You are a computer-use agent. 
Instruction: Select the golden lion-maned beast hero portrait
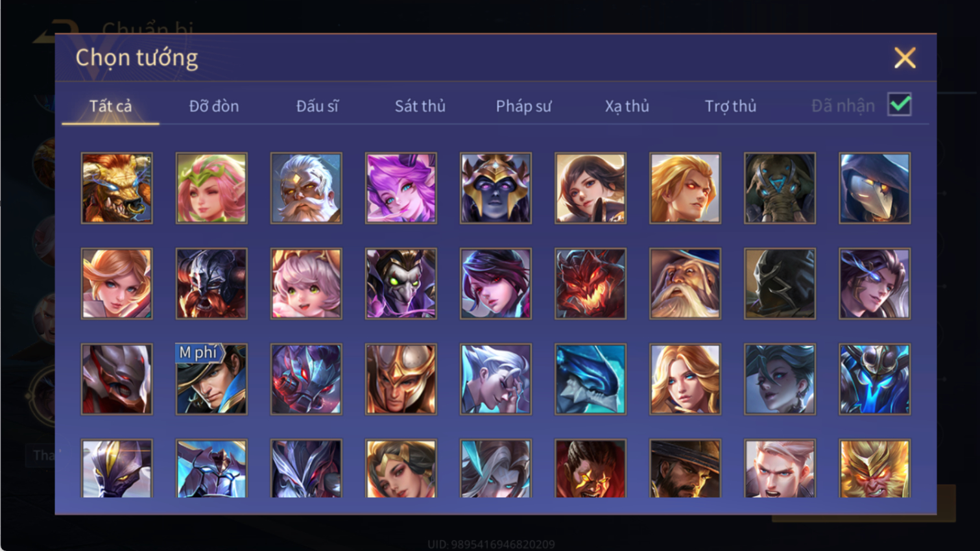[x=117, y=188]
